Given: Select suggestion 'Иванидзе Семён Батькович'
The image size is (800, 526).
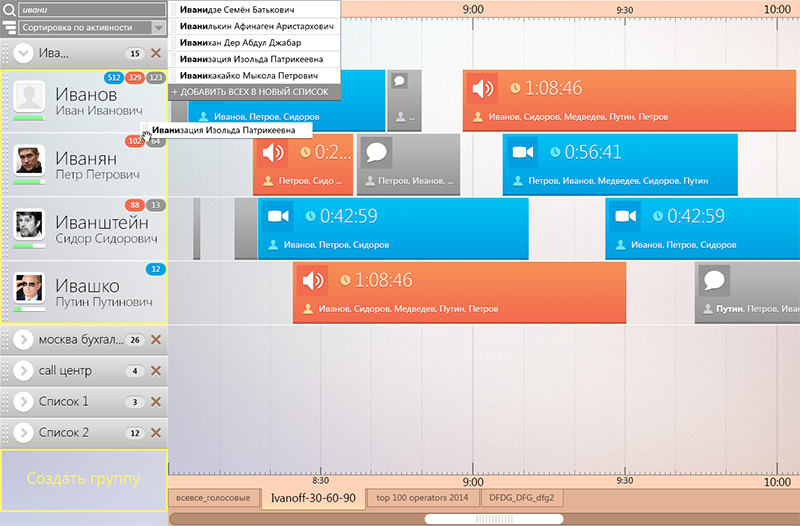Looking at the screenshot, I should tap(254, 10).
